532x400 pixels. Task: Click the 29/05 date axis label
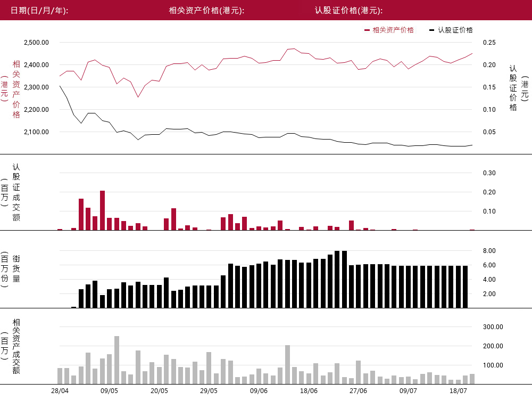[x=209, y=391]
